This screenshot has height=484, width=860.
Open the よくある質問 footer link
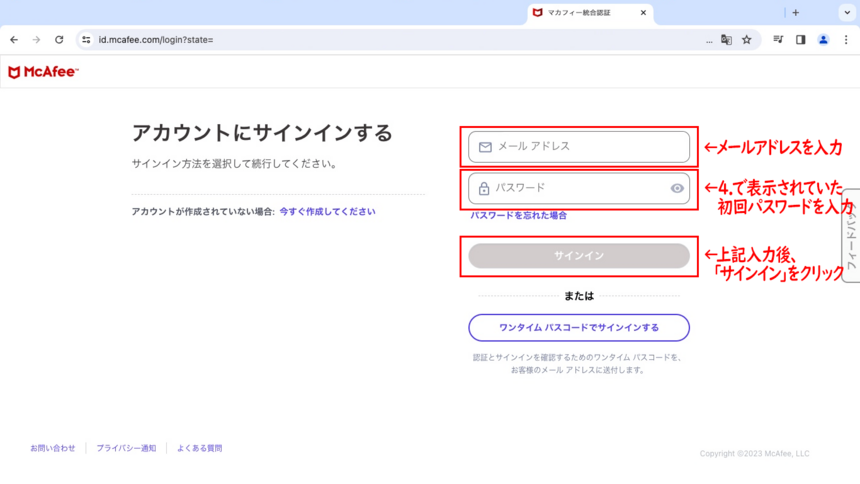coord(200,448)
